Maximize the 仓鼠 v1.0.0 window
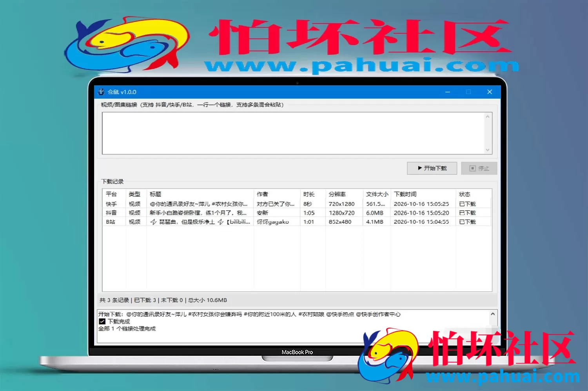 tap(468, 92)
